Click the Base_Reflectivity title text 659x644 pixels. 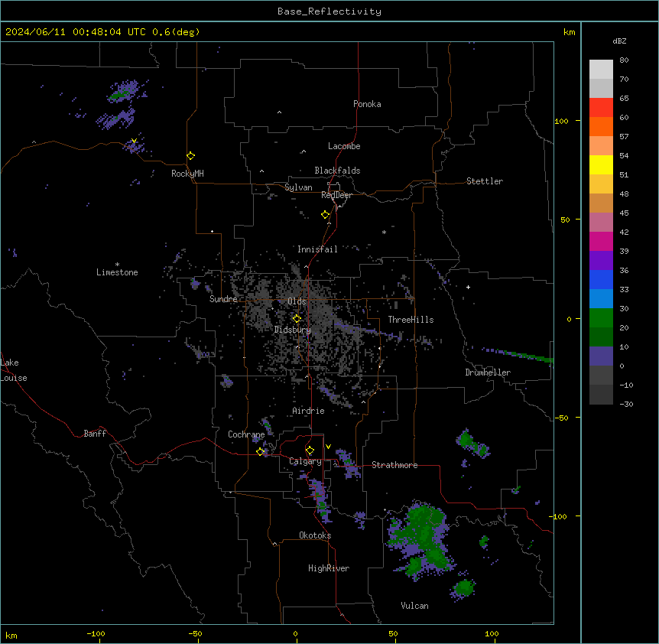click(329, 11)
